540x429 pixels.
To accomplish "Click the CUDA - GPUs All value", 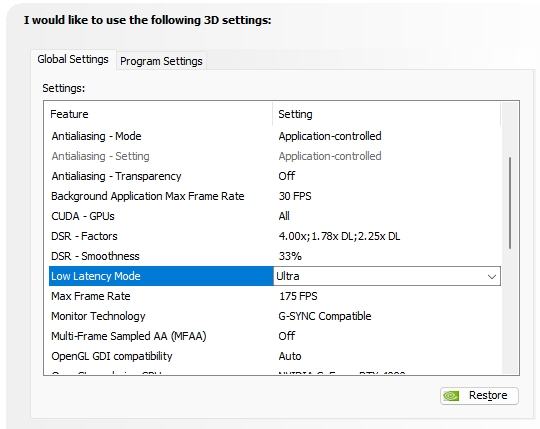I will pos(284,216).
